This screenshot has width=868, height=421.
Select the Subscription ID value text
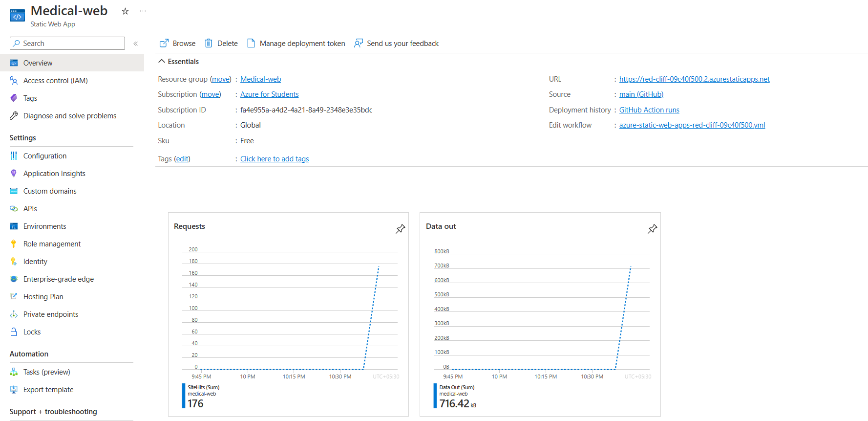coord(306,110)
